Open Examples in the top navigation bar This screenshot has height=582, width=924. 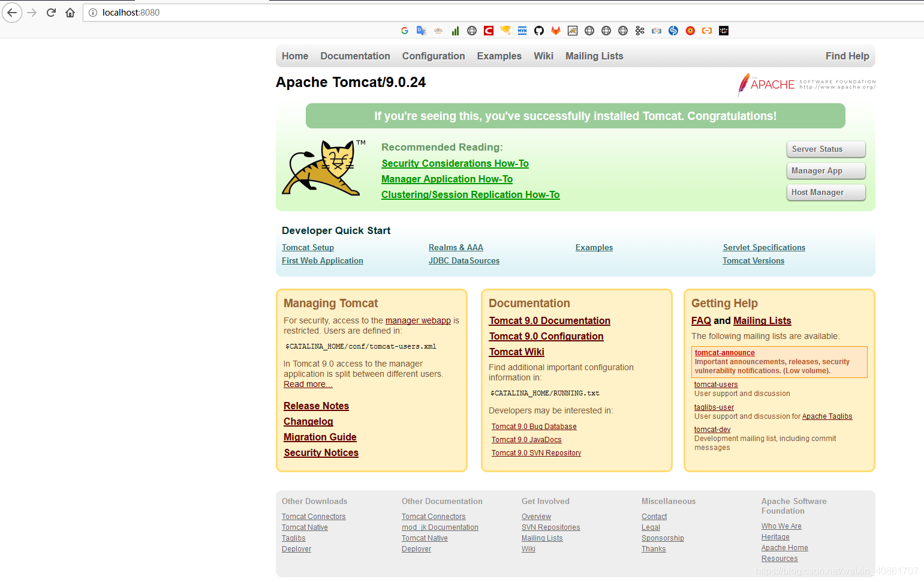pos(499,56)
